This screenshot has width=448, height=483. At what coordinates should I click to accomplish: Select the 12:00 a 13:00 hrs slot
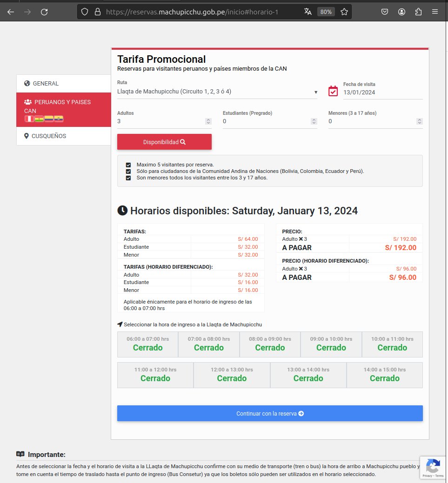click(x=232, y=375)
